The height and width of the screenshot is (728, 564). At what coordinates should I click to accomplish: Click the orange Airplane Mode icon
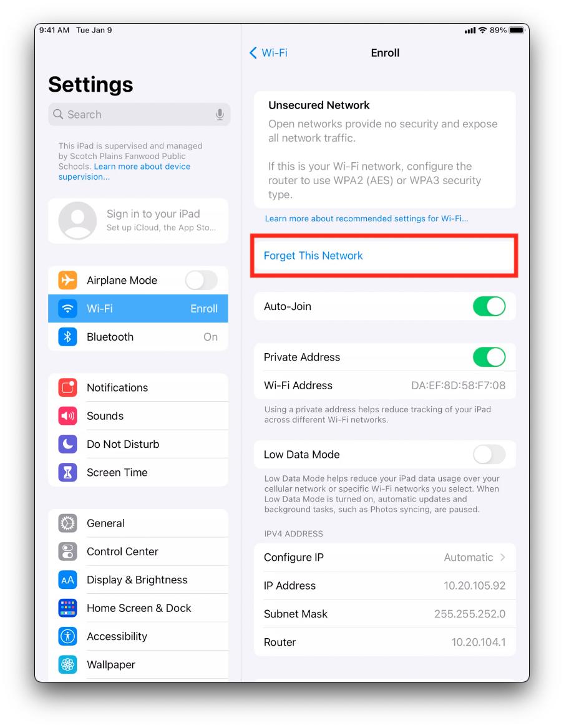[68, 280]
